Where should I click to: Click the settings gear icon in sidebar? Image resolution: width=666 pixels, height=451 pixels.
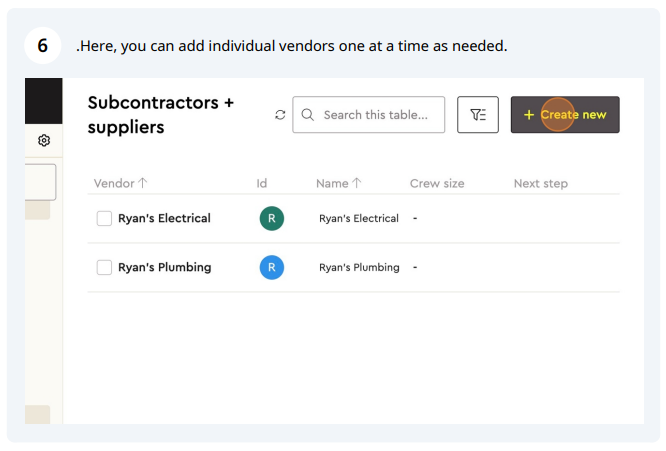click(x=44, y=140)
